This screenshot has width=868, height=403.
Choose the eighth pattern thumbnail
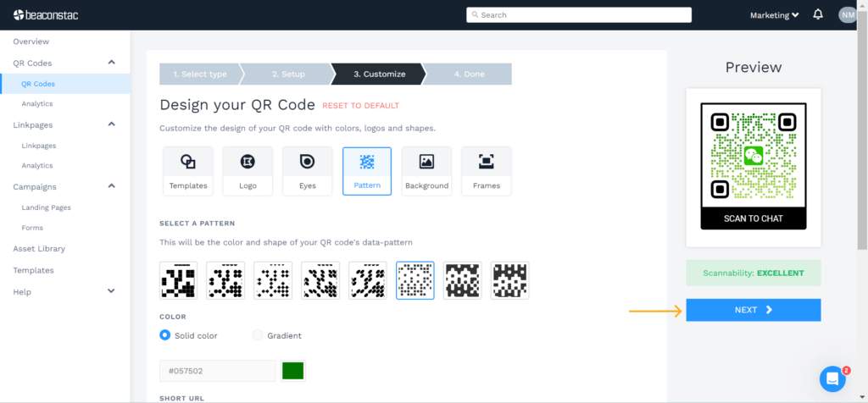pyautogui.click(x=509, y=280)
